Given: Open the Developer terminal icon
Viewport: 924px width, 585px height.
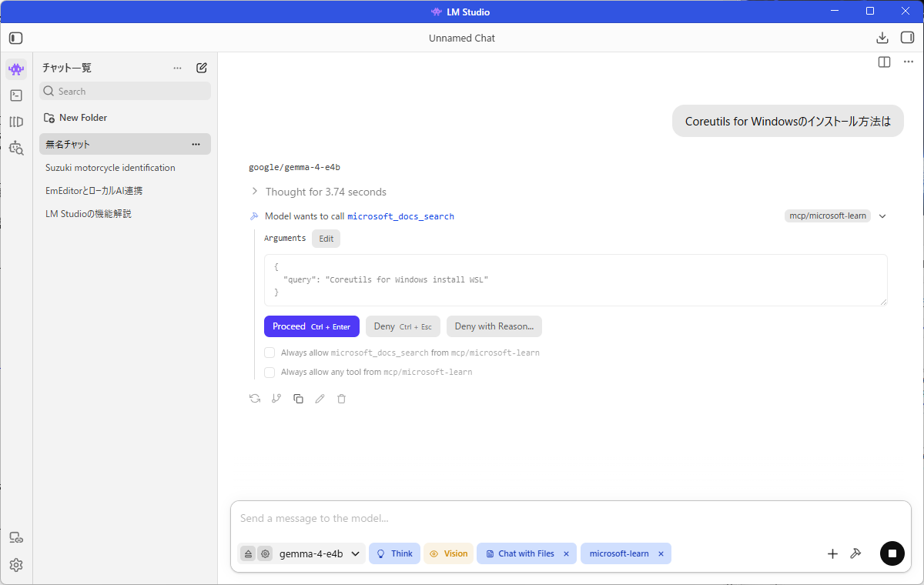Looking at the screenshot, I should (16, 95).
